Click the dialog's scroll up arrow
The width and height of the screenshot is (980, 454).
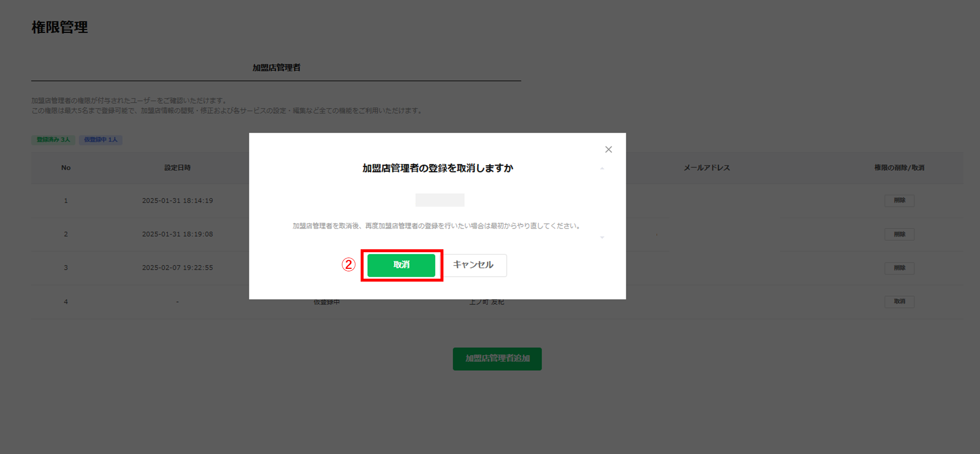pyautogui.click(x=602, y=168)
